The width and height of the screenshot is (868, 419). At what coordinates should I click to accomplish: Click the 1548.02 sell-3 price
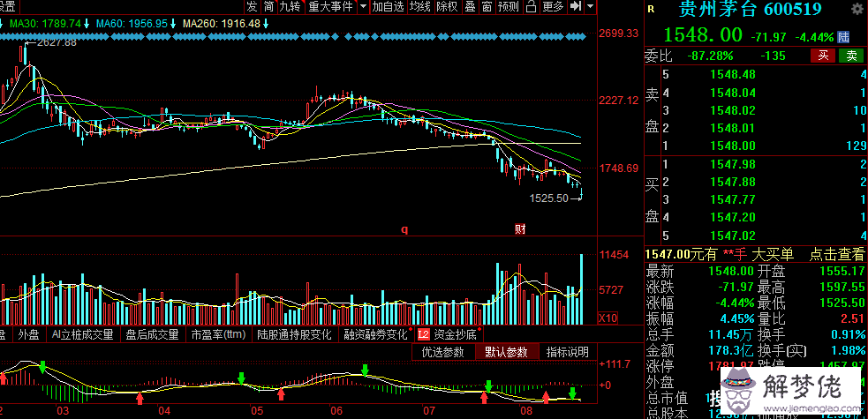pyautogui.click(x=731, y=110)
